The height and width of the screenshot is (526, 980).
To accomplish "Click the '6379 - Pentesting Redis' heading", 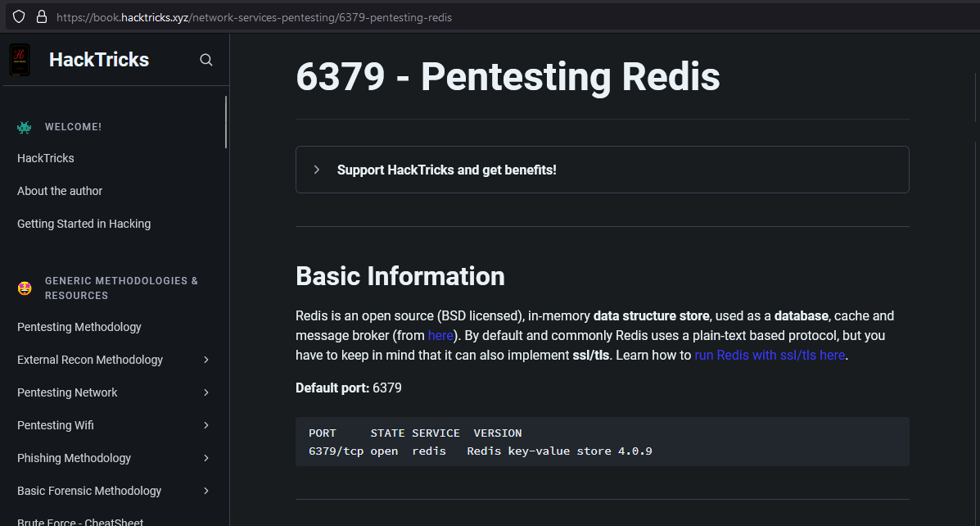I will [508, 77].
